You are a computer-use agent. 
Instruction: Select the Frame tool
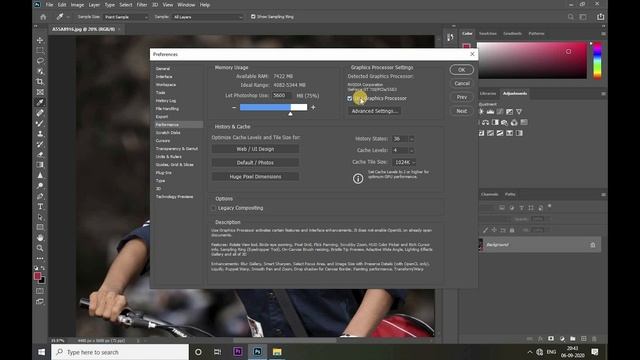(40, 92)
